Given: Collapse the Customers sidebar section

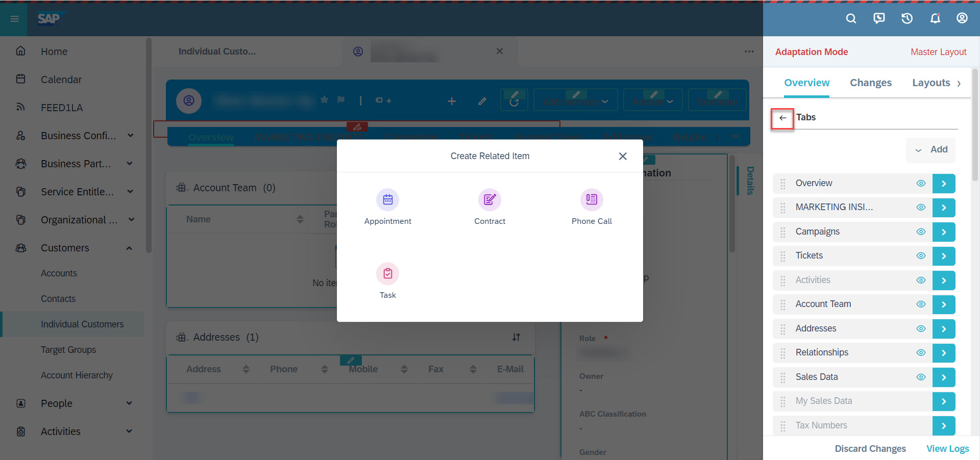Looking at the screenshot, I should click(129, 248).
